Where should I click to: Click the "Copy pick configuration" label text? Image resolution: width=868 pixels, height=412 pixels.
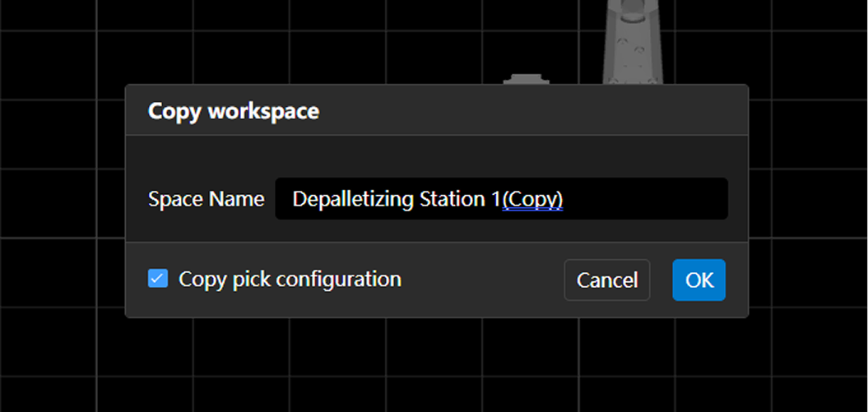pos(290,280)
